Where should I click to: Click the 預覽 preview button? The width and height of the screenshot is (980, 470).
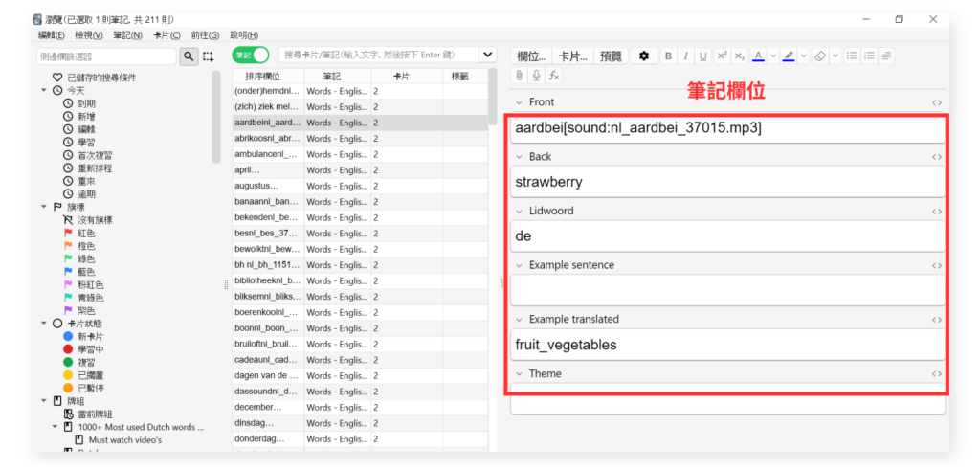coord(611,56)
